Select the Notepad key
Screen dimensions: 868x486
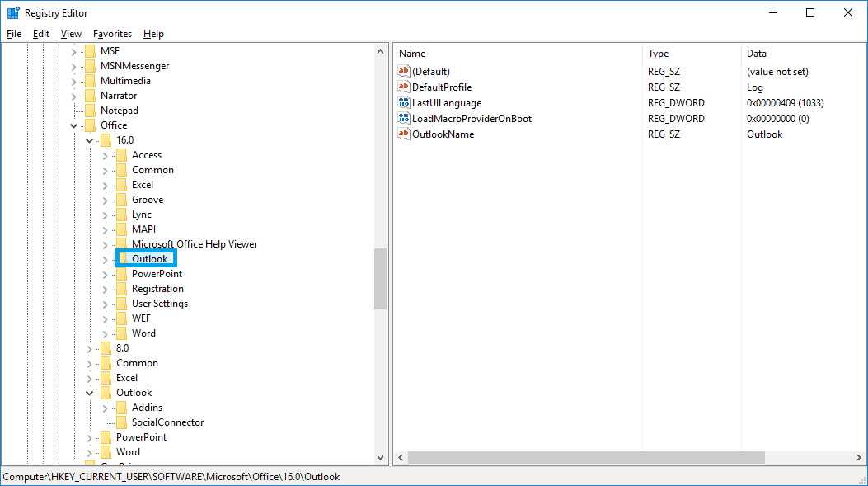[x=119, y=111]
